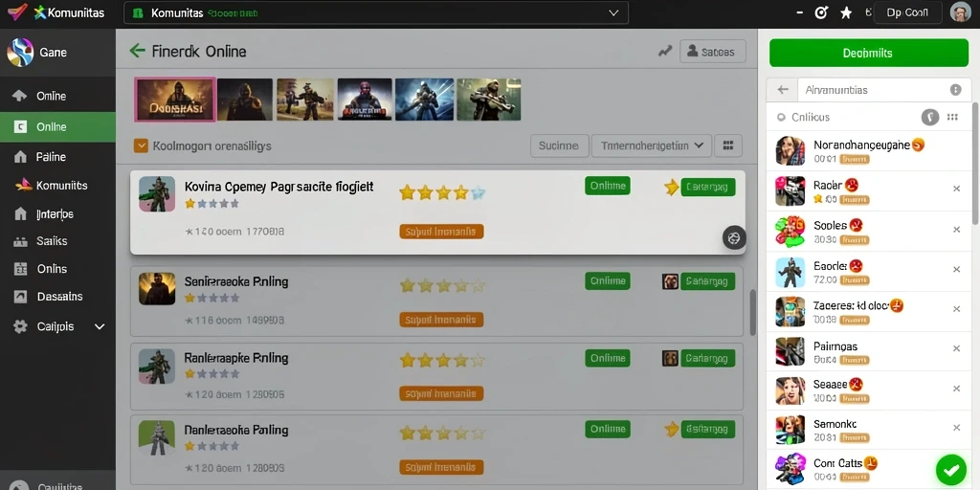980x490 pixels.
Task: Go back with the green arrow beside Finerdk Online
Action: click(137, 51)
